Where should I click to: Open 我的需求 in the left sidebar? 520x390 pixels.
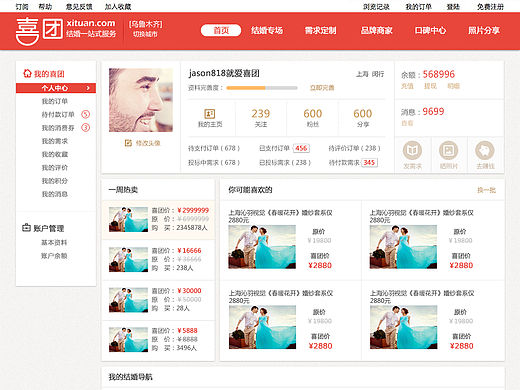point(55,141)
